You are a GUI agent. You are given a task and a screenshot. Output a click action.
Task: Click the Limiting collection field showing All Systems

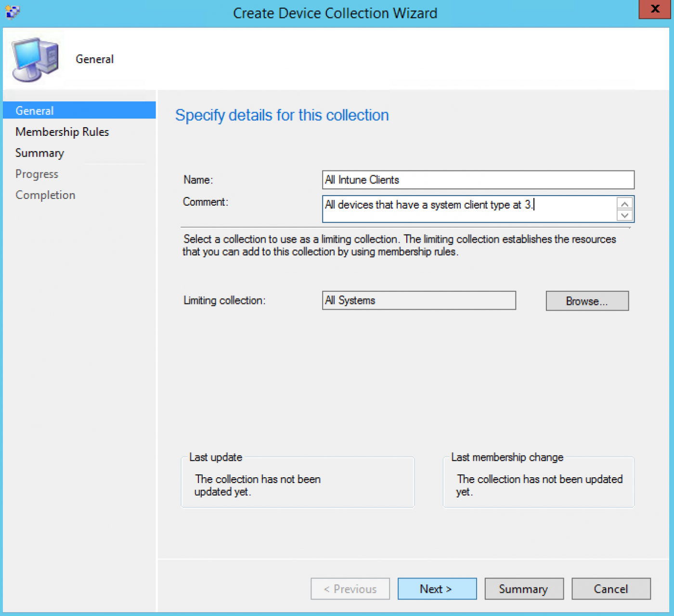pos(418,300)
